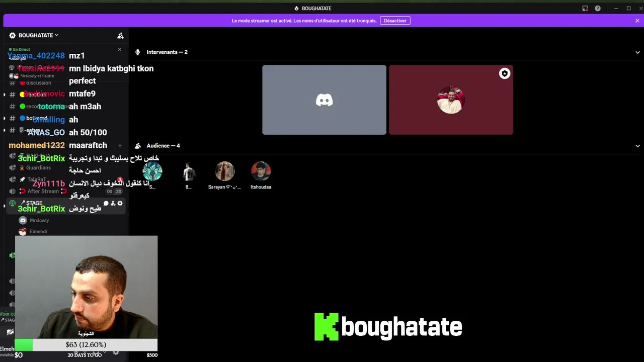Click the teal first audience avatar
This screenshot has width=644, height=362.
pos(152,172)
